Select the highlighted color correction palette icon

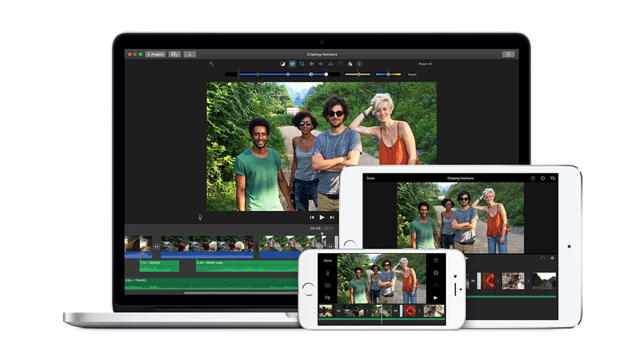pyautogui.click(x=292, y=64)
